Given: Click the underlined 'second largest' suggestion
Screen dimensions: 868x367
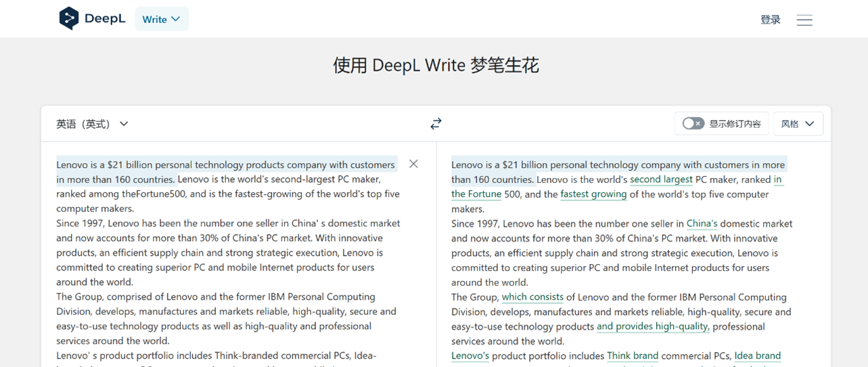Looking at the screenshot, I should (661, 179).
